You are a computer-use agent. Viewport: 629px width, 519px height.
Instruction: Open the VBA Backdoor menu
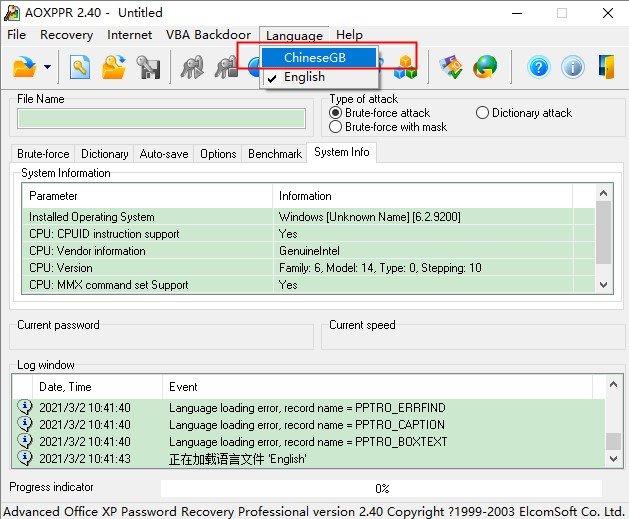[x=208, y=35]
